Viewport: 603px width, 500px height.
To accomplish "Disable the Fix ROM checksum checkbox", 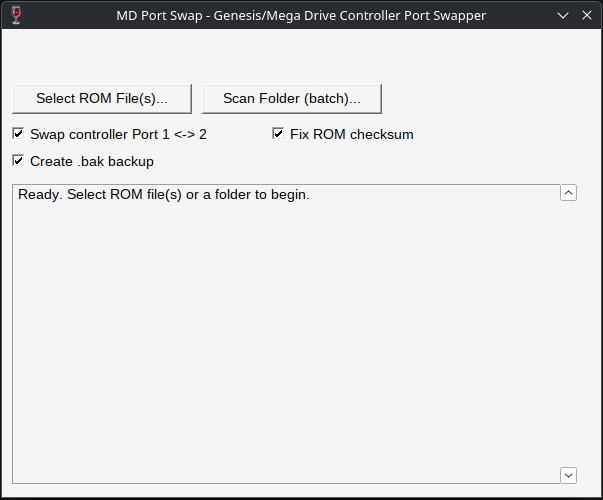I will point(278,133).
